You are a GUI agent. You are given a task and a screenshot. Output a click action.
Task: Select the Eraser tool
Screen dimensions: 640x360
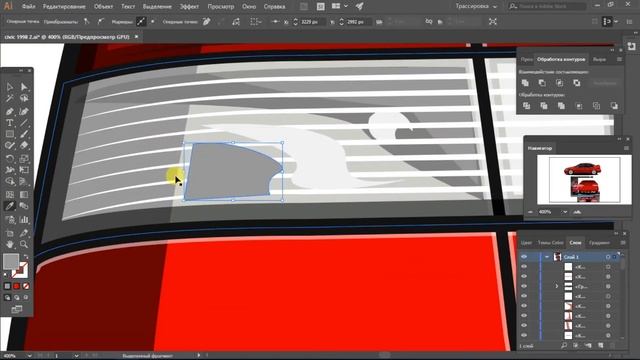coord(24,145)
